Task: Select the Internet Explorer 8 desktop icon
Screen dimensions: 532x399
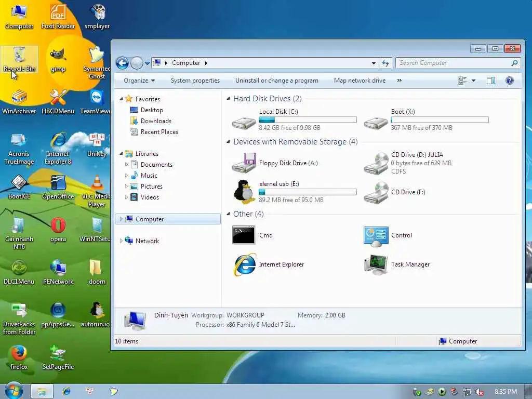Action: coord(58,148)
